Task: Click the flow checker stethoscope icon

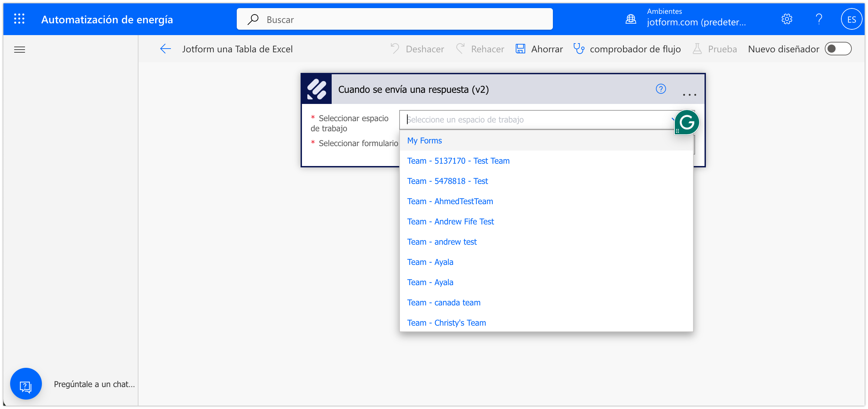Action: tap(579, 49)
